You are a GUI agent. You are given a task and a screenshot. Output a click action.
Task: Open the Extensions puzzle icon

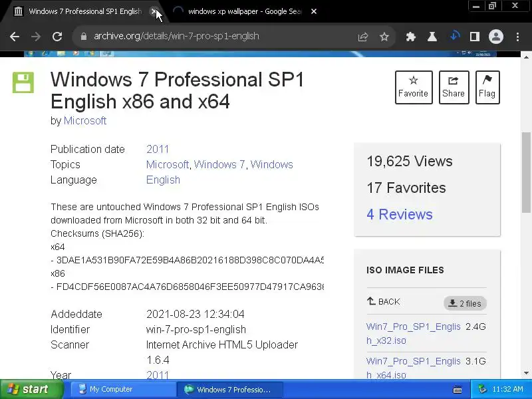tap(411, 37)
